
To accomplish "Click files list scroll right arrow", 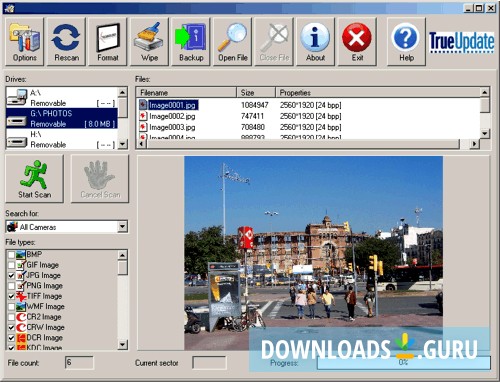I will click(x=474, y=144).
